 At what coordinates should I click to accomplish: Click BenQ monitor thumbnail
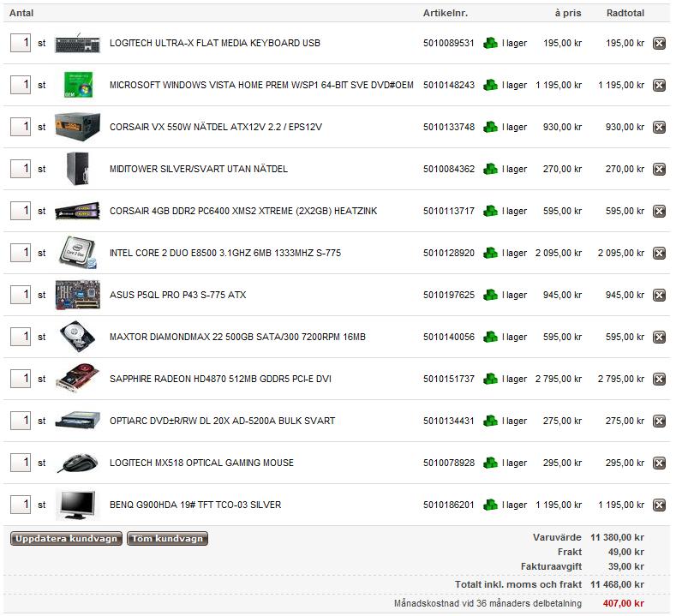tap(78, 505)
